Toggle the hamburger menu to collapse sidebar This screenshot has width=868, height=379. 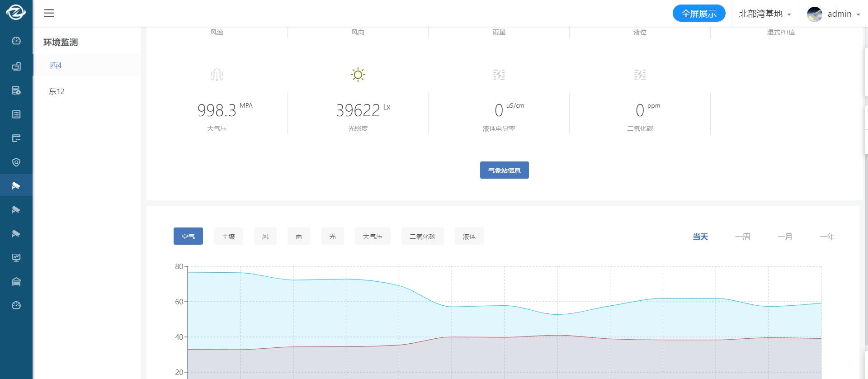(49, 13)
